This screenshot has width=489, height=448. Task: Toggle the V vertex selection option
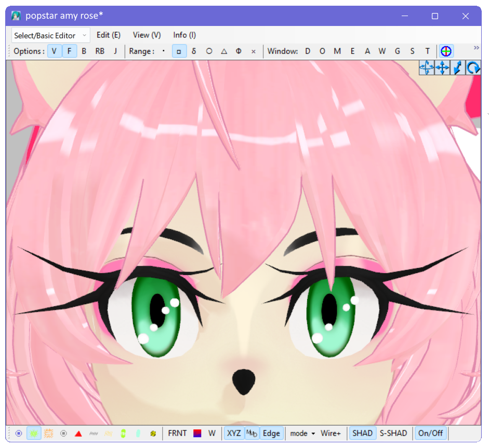coord(54,51)
